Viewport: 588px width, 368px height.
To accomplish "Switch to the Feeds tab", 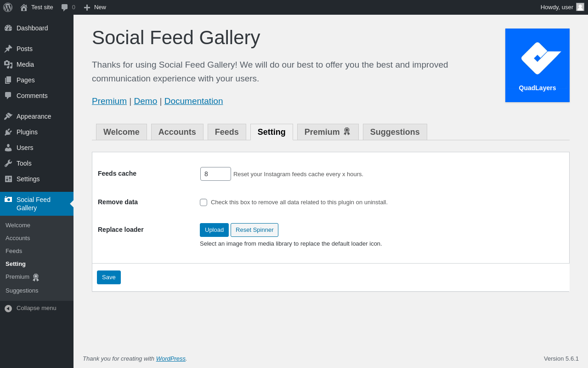I will tap(227, 132).
